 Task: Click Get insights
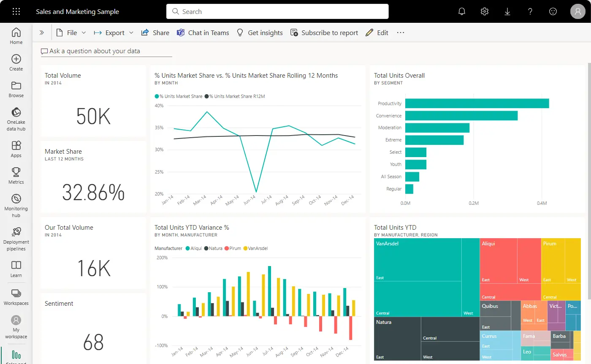[260, 33]
